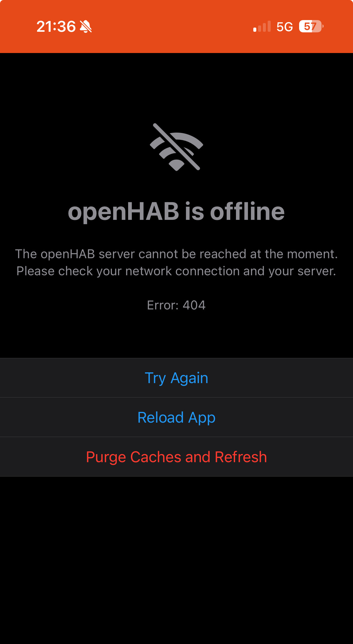This screenshot has width=353, height=644.
Task: Tap the 'Please check your network connection' line
Action: pos(176,271)
